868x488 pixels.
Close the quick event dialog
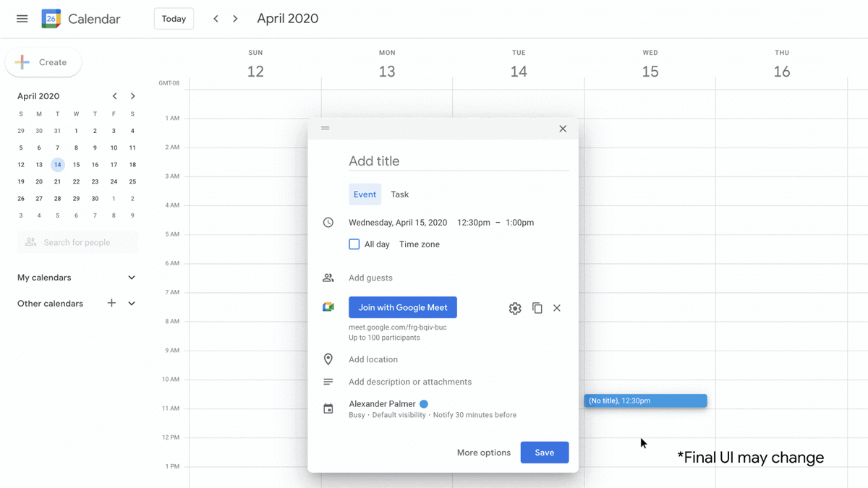point(563,129)
